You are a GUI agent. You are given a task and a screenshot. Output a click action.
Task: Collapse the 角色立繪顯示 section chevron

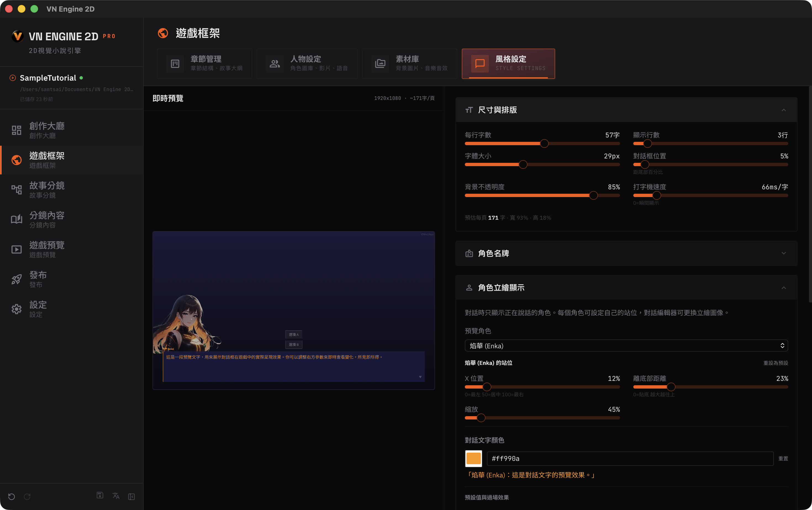point(784,288)
